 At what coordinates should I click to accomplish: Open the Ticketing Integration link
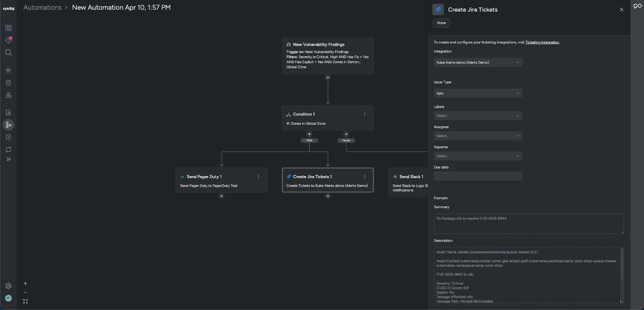tap(542, 42)
